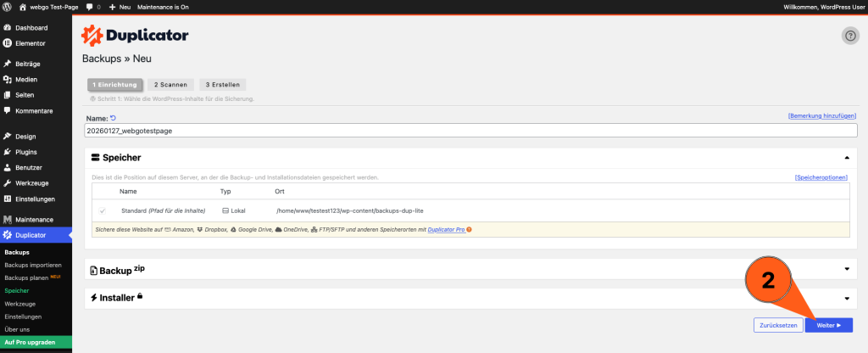Click the Werkzeuge wrench icon
Screen dimensions: 868x353
pos(8,183)
